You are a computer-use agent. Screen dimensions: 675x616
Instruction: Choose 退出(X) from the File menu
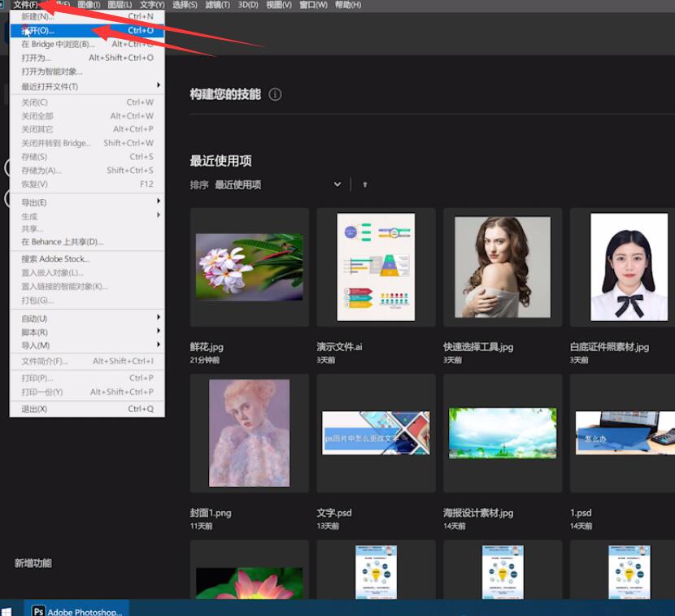[x=87, y=409]
